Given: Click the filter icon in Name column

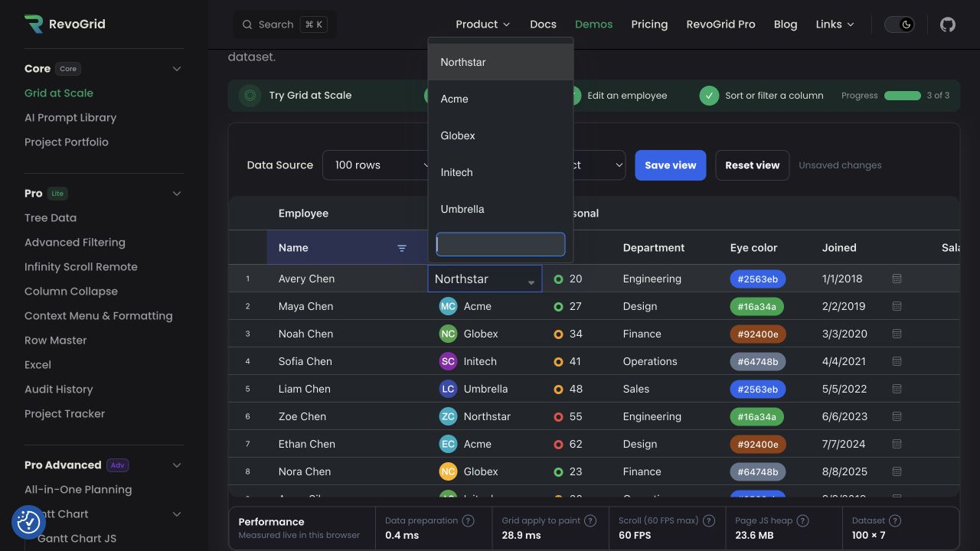Looking at the screenshot, I should point(402,248).
